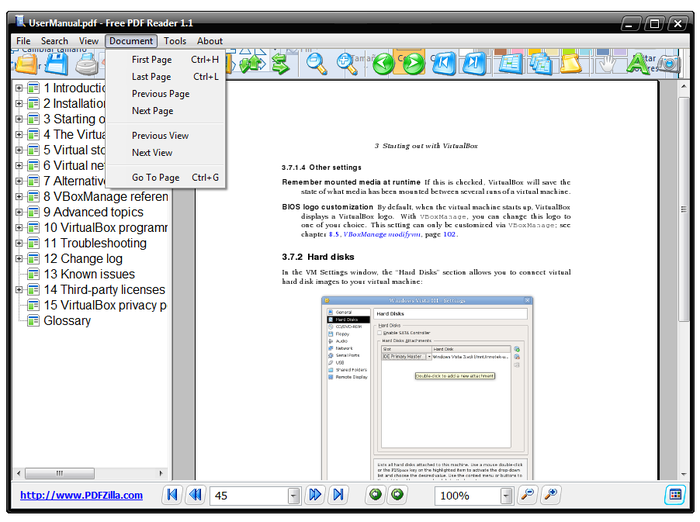Click the printer icon in toolbar

87,63
